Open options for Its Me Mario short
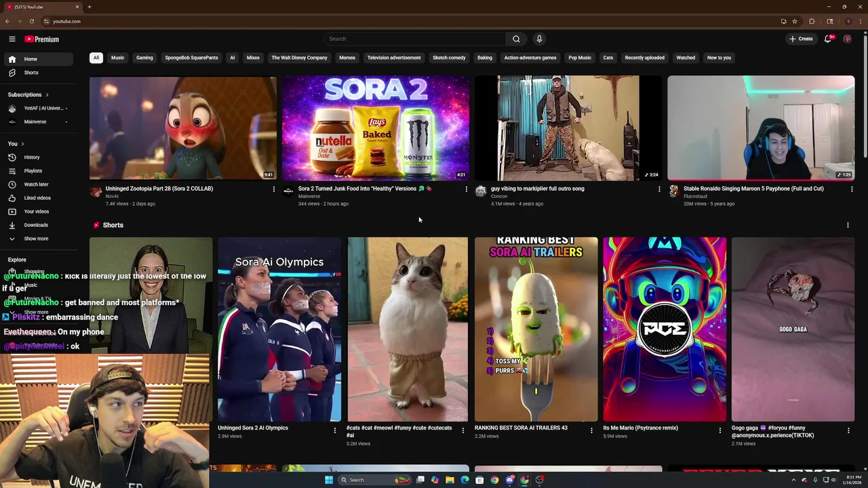The height and width of the screenshot is (488, 868). 720,430
